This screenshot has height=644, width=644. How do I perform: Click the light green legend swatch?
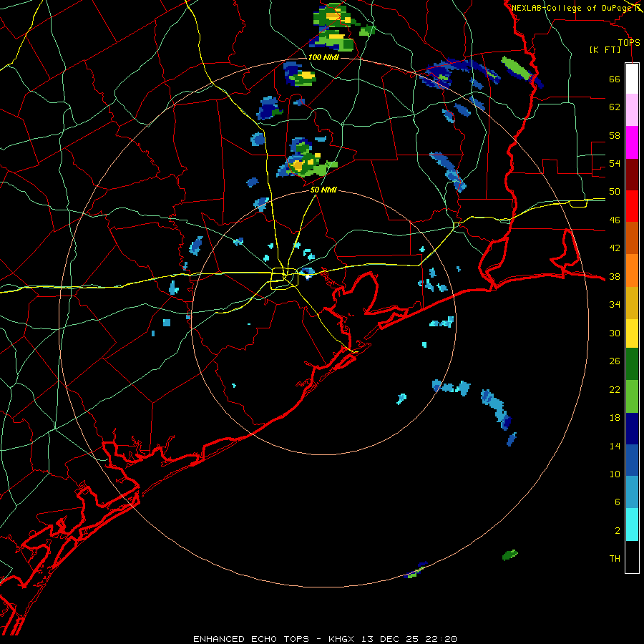(632, 396)
